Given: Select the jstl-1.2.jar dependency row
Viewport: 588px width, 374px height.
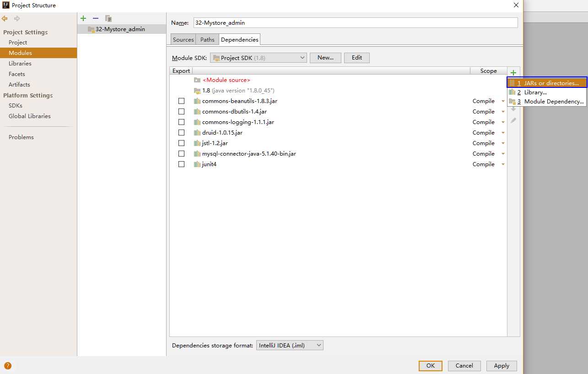Looking at the screenshot, I should coord(338,143).
